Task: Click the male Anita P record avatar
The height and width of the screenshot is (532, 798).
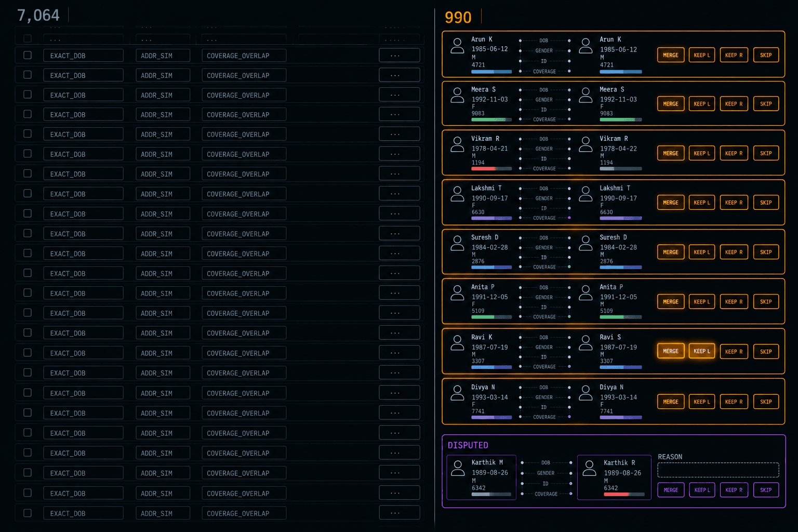Action: tap(586, 293)
